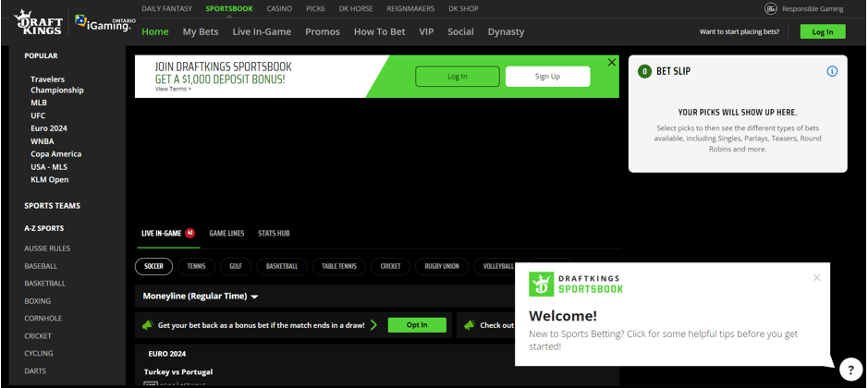
Task: Click Opt In for draw bonus
Action: (x=417, y=325)
